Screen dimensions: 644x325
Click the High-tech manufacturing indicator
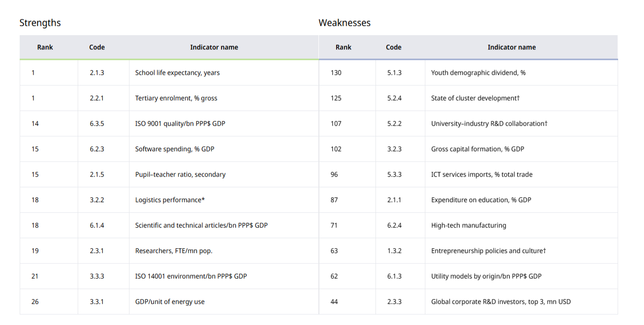coord(468,226)
